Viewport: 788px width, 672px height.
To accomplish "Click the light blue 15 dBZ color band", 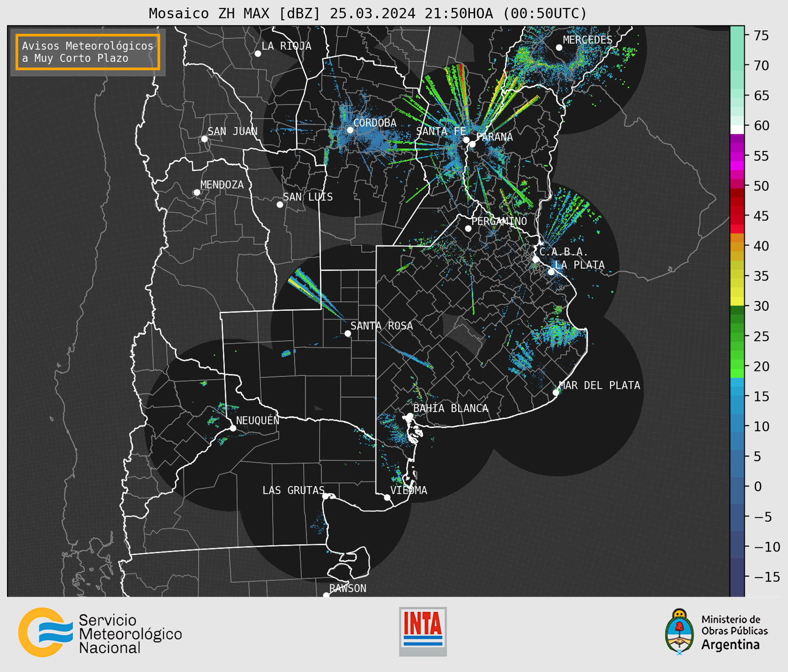I will [737, 396].
